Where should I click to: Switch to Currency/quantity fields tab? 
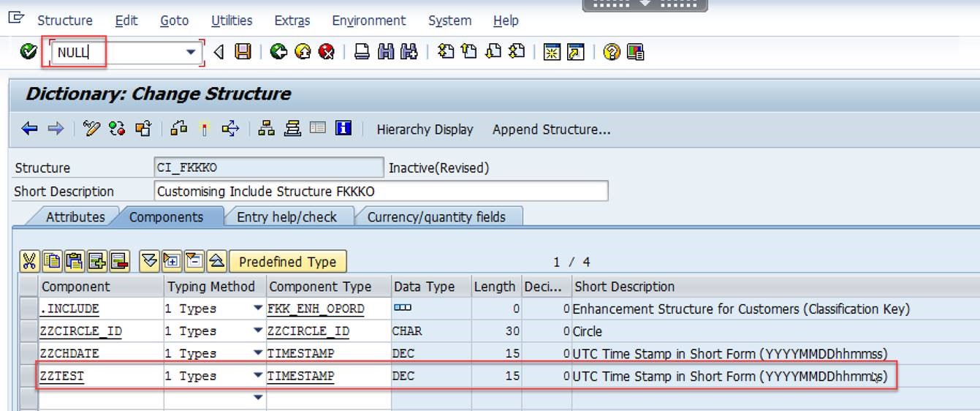tap(436, 216)
